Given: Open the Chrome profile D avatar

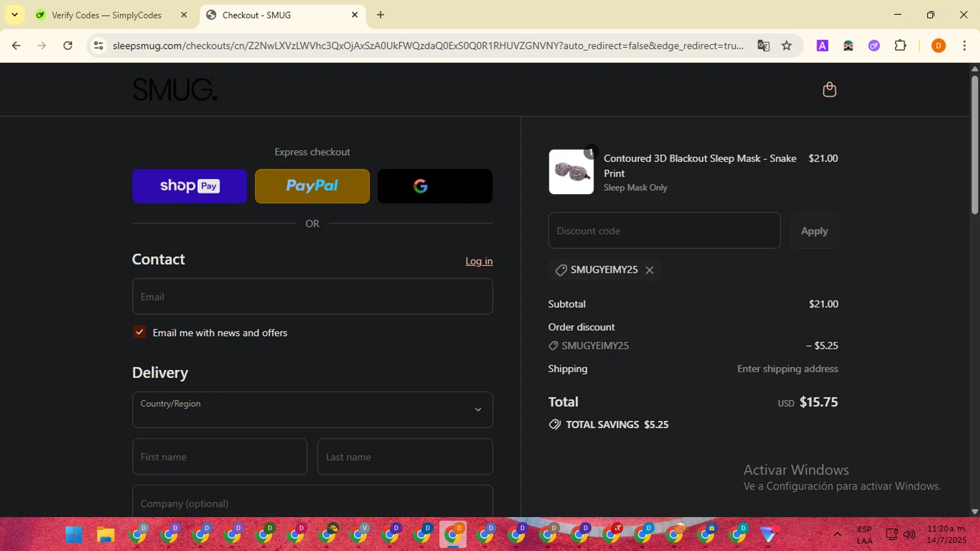Looking at the screenshot, I should click(938, 46).
